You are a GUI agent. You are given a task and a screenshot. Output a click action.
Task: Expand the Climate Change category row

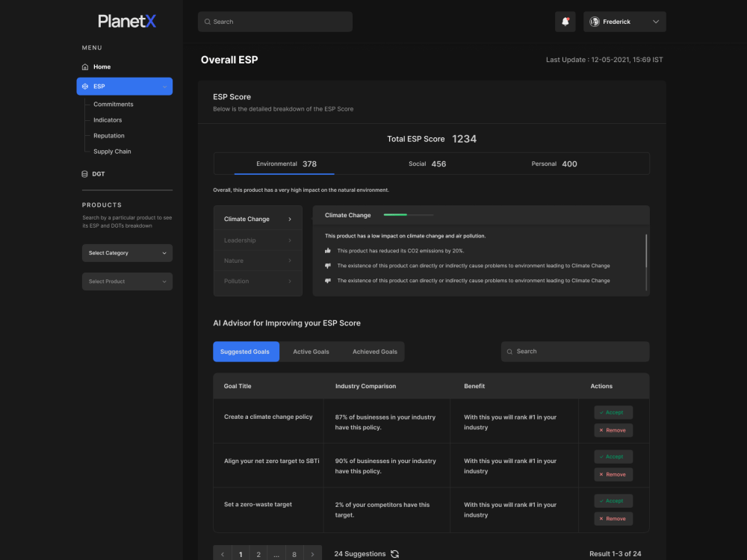(x=258, y=219)
